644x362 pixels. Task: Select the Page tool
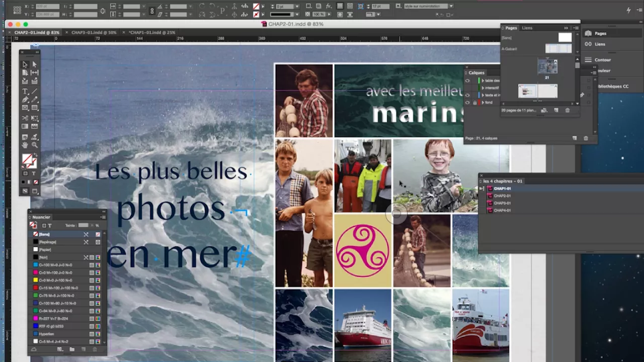pyautogui.click(x=25, y=72)
